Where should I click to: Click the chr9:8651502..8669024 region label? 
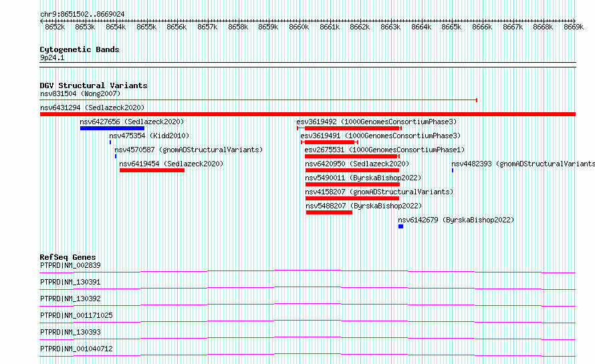tap(82, 14)
